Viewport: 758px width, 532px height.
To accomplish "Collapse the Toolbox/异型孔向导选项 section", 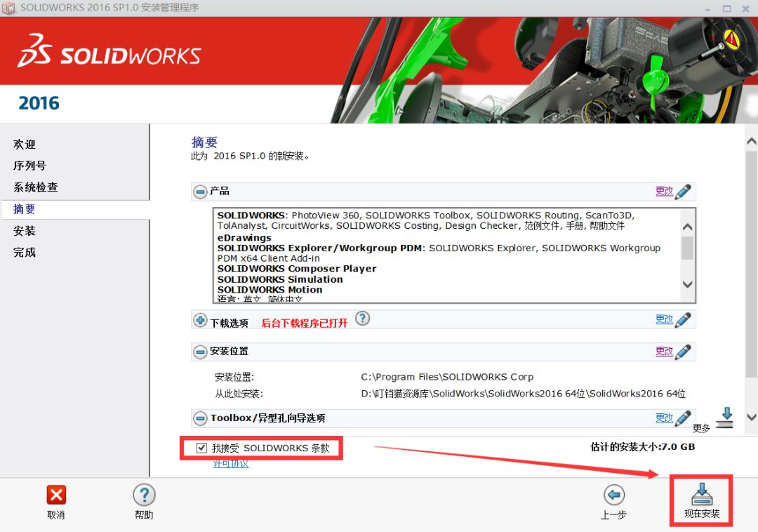I will point(199,418).
